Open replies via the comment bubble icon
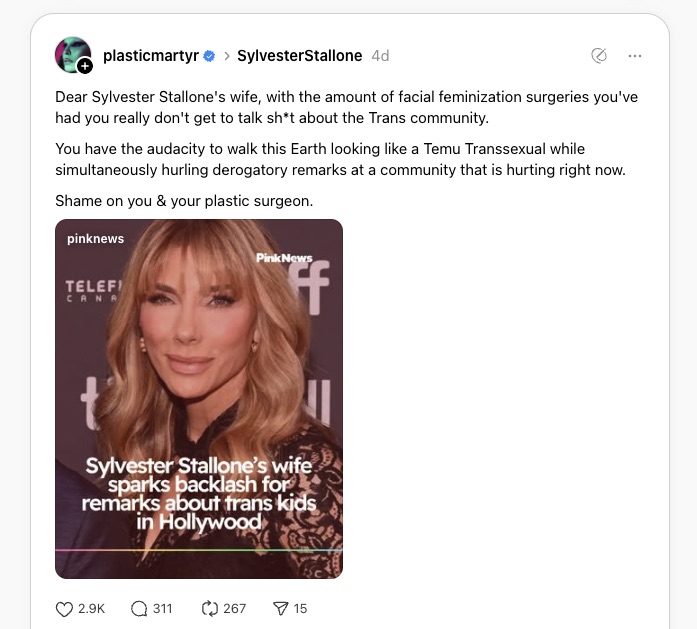The width and height of the screenshot is (697, 629). click(139, 609)
